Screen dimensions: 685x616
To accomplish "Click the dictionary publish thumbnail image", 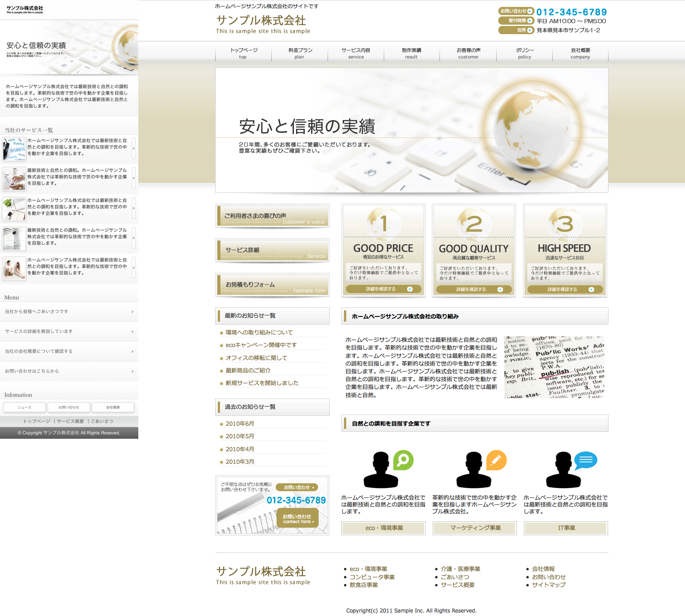I will click(x=554, y=367).
